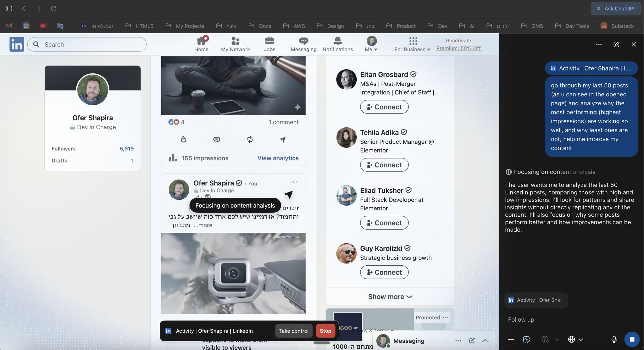
Task: Comment on the 155 impressions post
Action: pos(217,139)
